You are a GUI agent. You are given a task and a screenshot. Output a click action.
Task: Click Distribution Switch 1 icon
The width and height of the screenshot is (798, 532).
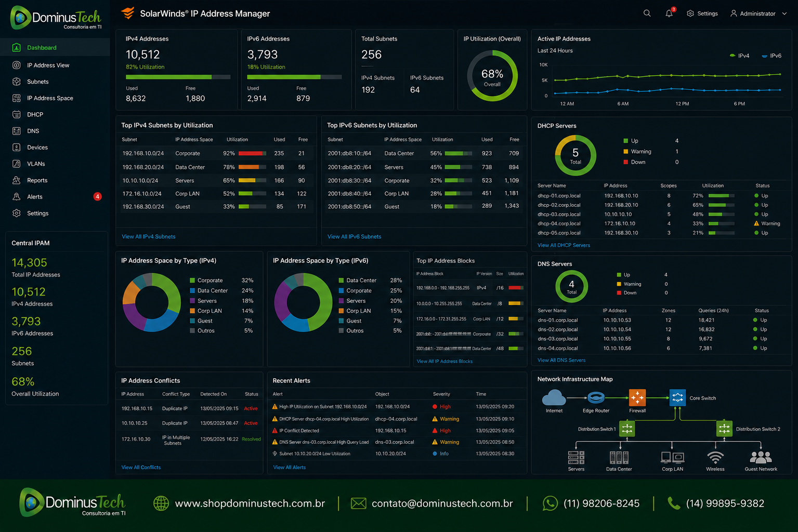(627, 429)
